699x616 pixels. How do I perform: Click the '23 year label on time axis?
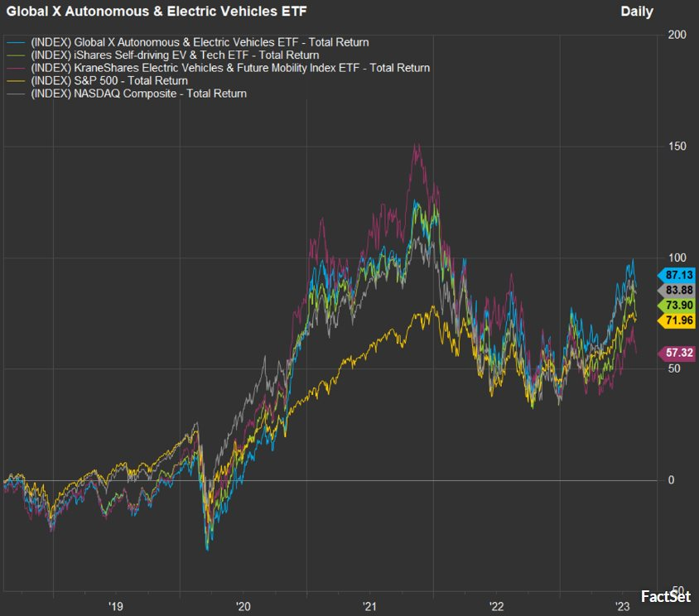(x=623, y=605)
